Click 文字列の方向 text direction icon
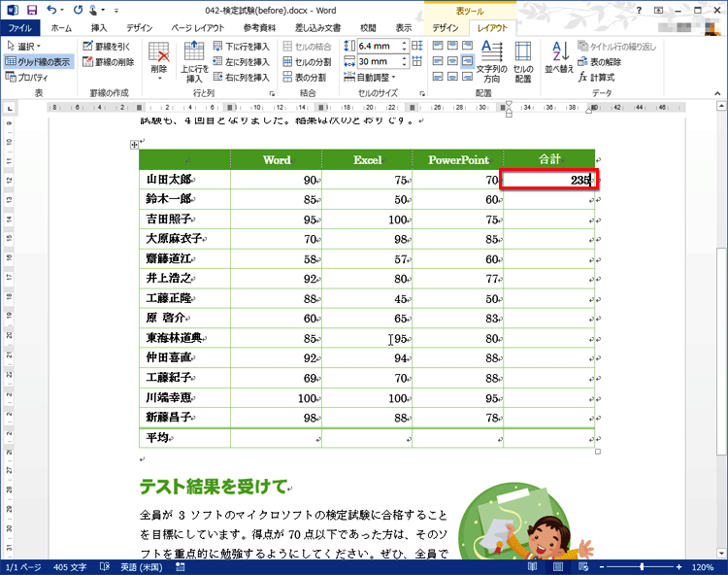This screenshot has width=728, height=575. pos(492,62)
